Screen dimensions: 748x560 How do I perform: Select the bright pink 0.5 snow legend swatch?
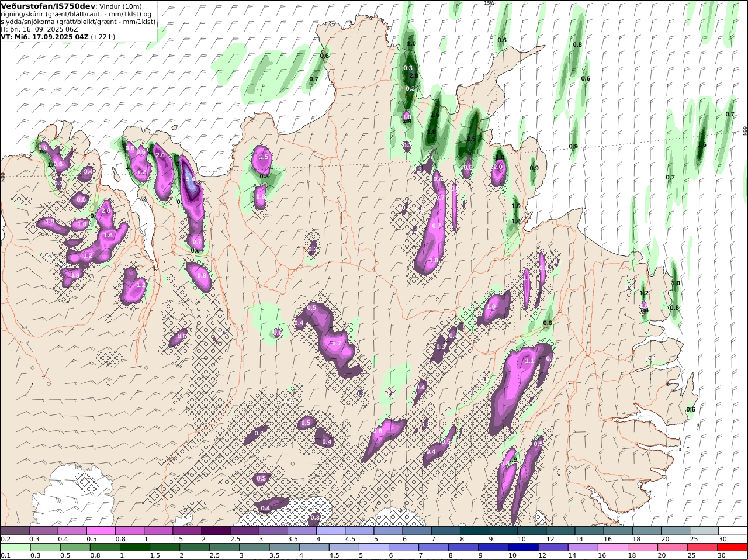click(x=101, y=531)
